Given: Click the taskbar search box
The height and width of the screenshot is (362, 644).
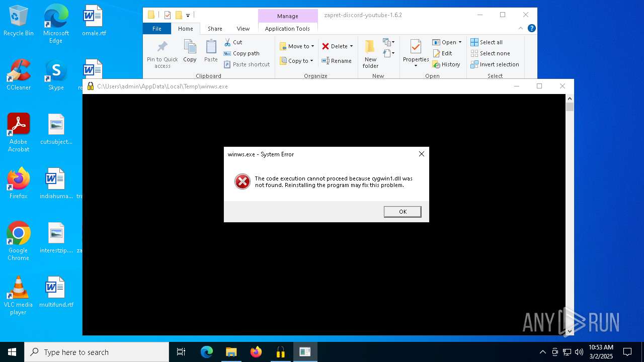Looking at the screenshot, I should click(97, 352).
